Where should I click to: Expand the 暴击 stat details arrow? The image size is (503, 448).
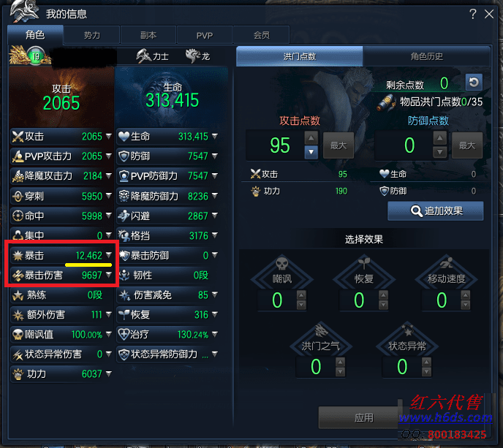click(109, 255)
